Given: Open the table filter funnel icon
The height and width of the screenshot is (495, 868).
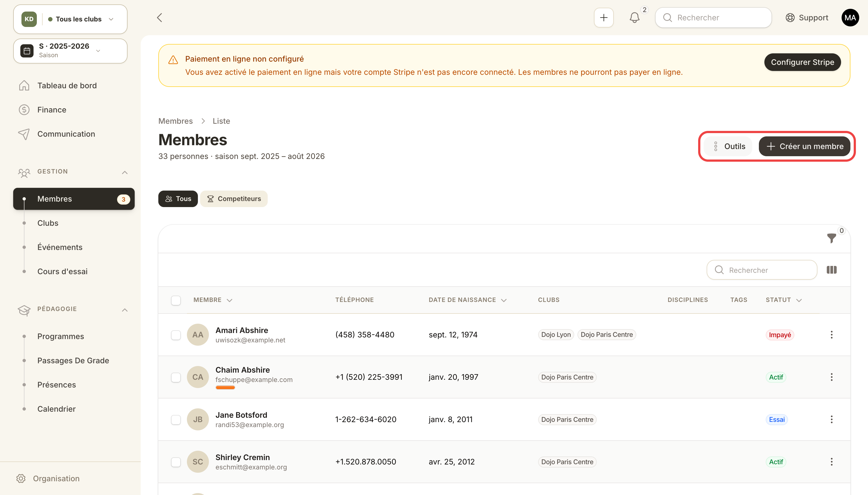Looking at the screenshot, I should tap(831, 238).
